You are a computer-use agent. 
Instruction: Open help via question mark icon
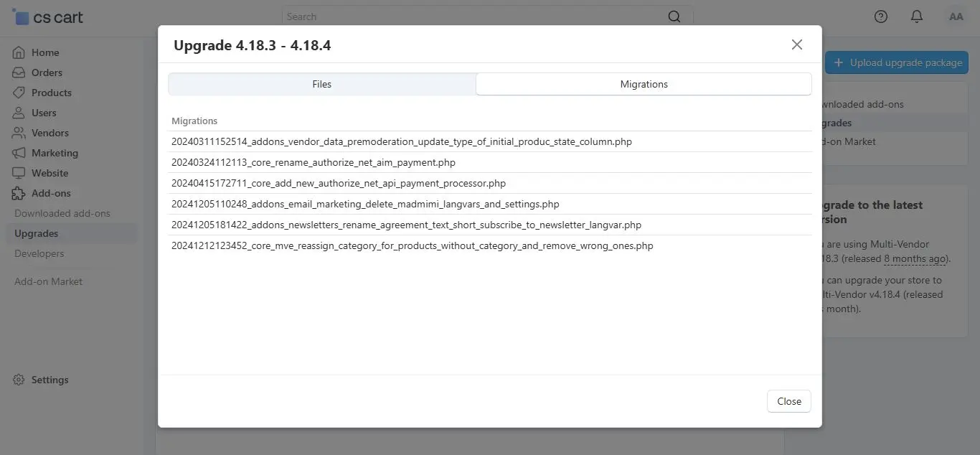click(881, 17)
